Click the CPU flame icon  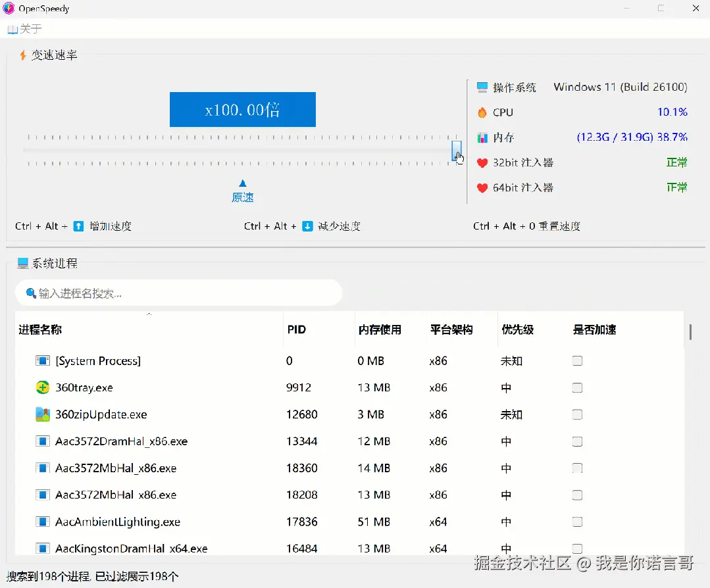(482, 112)
